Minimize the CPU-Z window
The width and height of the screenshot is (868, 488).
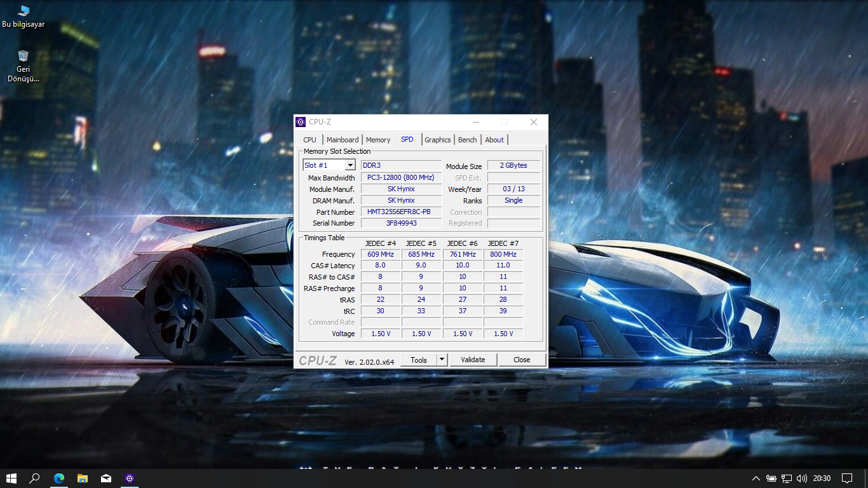pyautogui.click(x=475, y=122)
